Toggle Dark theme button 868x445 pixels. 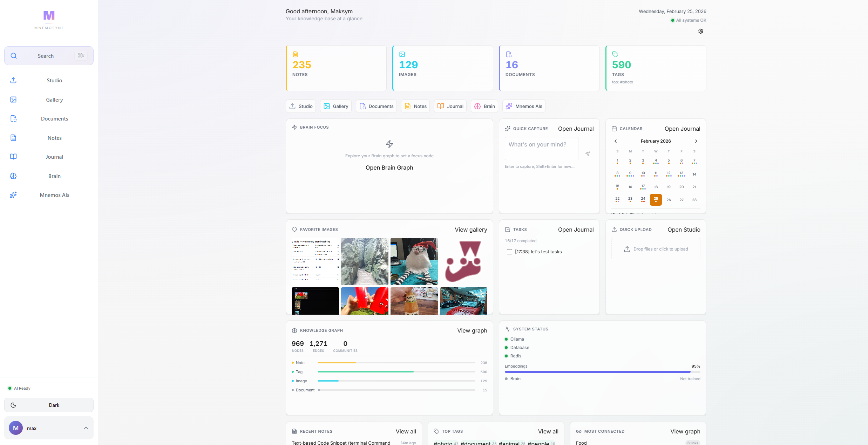49,405
